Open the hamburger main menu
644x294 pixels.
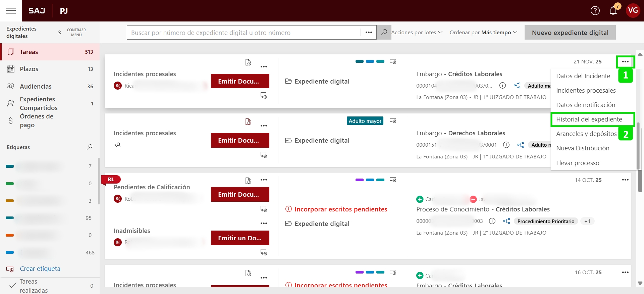click(x=11, y=11)
